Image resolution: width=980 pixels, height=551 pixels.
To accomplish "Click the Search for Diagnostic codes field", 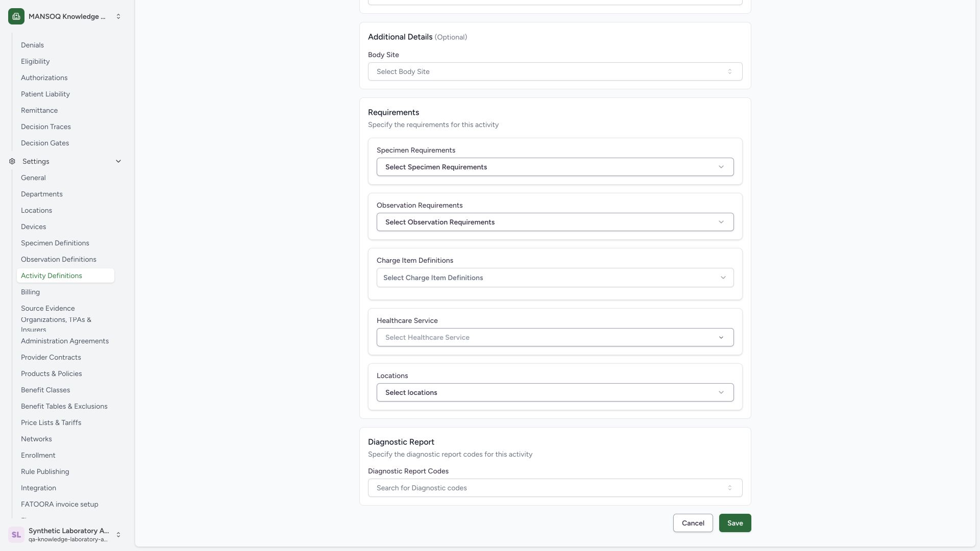I will point(555,488).
